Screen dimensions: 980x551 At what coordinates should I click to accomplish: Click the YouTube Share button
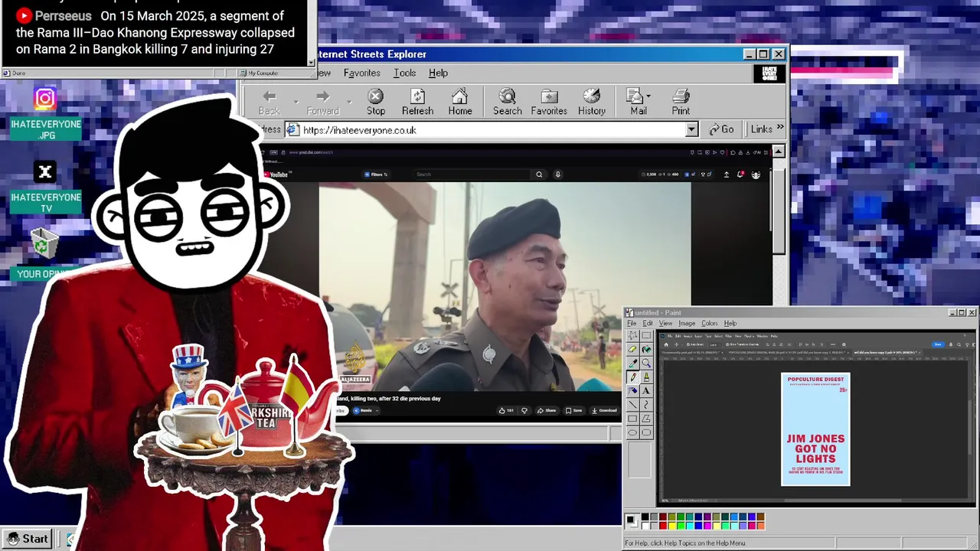546,410
